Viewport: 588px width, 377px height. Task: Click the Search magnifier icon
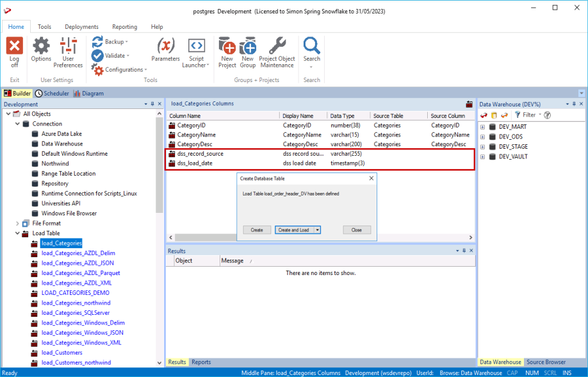click(x=312, y=46)
